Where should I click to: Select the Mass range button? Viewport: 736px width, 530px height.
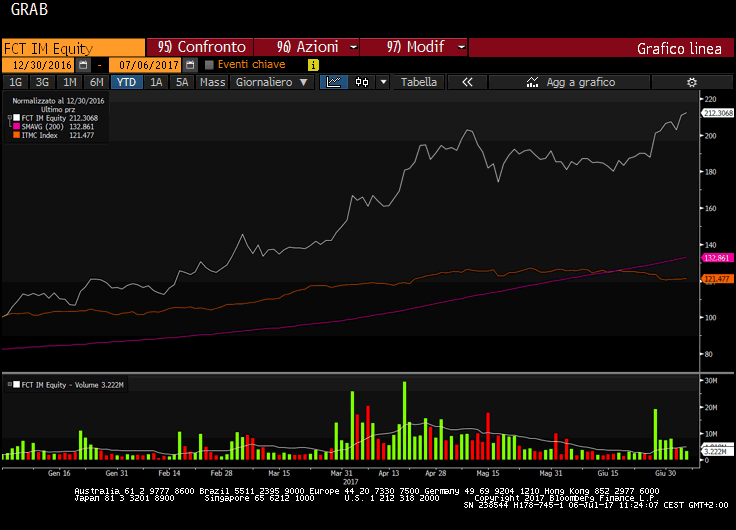(212, 82)
